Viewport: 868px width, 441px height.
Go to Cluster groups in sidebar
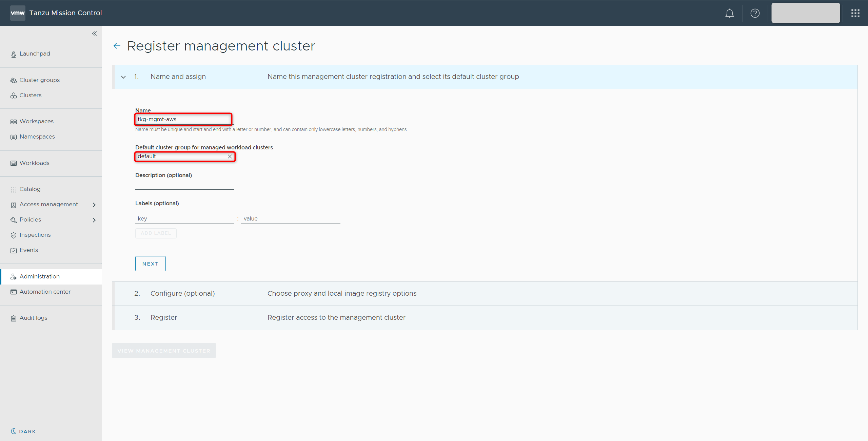coord(39,80)
